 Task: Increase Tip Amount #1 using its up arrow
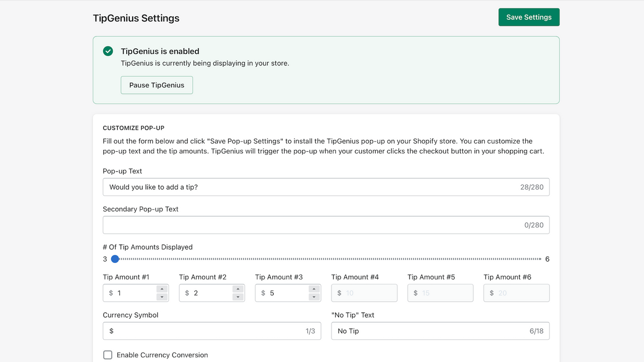pyautogui.click(x=162, y=290)
